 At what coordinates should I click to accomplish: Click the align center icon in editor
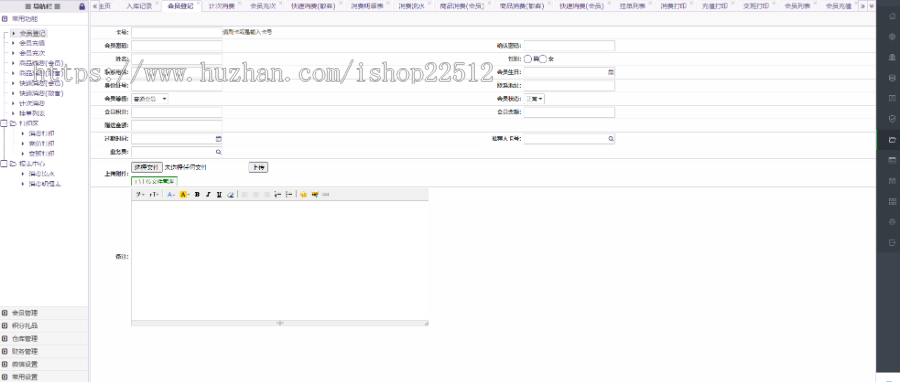click(255, 194)
